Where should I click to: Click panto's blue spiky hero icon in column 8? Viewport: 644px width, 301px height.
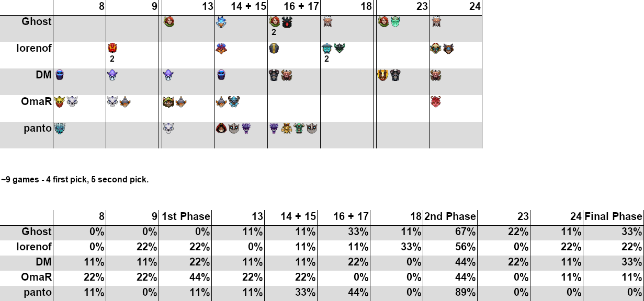point(60,128)
